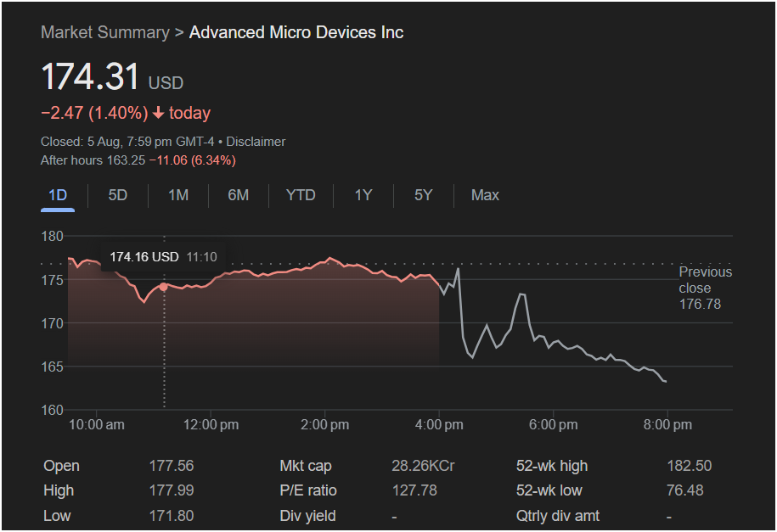Viewport: 777px width, 532px height.
Task: Click the 52-wk low label
Action: pyautogui.click(x=549, y=490)
